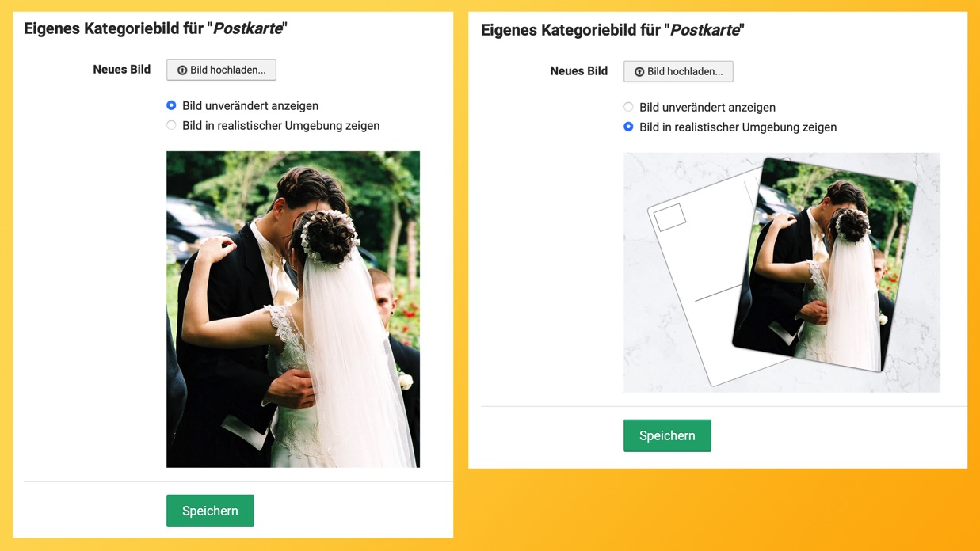Select the checked 'Bild in realistischer Umgebung zeigen' radio

pos(628,127)
